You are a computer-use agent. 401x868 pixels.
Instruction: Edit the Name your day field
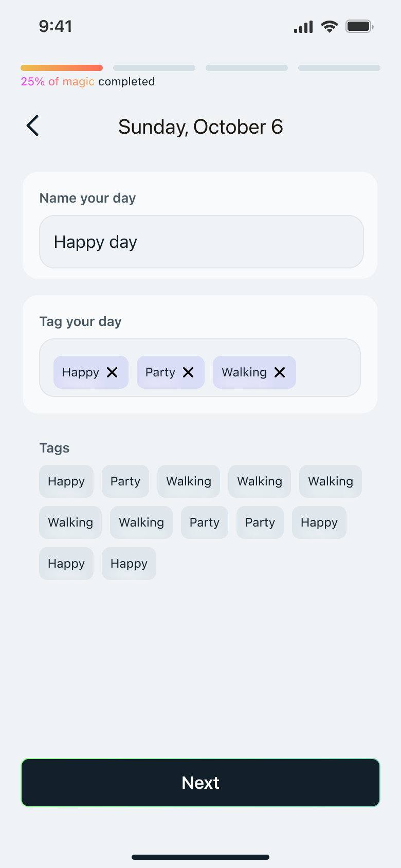(x=202, y=242)
